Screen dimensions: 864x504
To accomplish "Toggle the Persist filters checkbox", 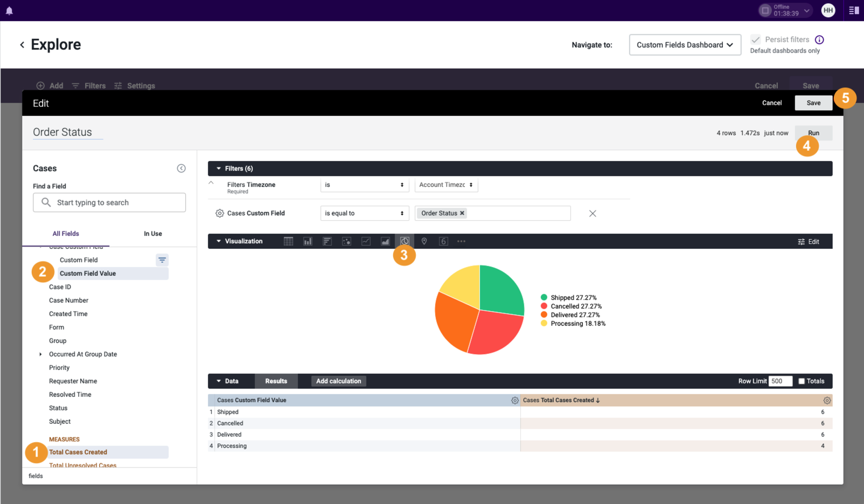I will tap(756, 40).
